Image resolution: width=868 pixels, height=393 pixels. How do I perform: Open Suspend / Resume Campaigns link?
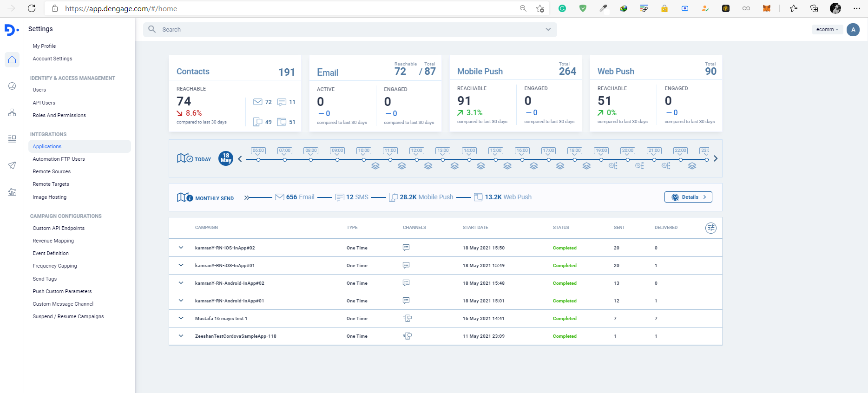coord(68,316)
